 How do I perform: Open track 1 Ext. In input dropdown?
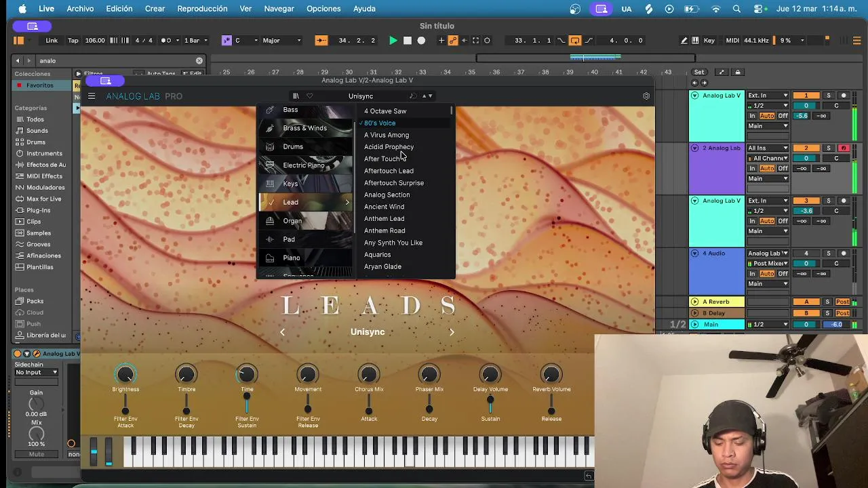pos(768,96)
